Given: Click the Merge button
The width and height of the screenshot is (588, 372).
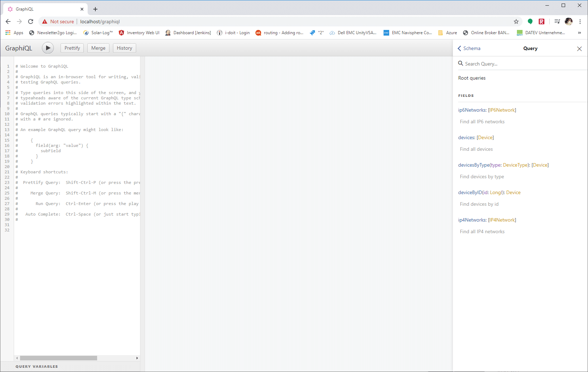Looking at the screenshot, I should 98,48.
